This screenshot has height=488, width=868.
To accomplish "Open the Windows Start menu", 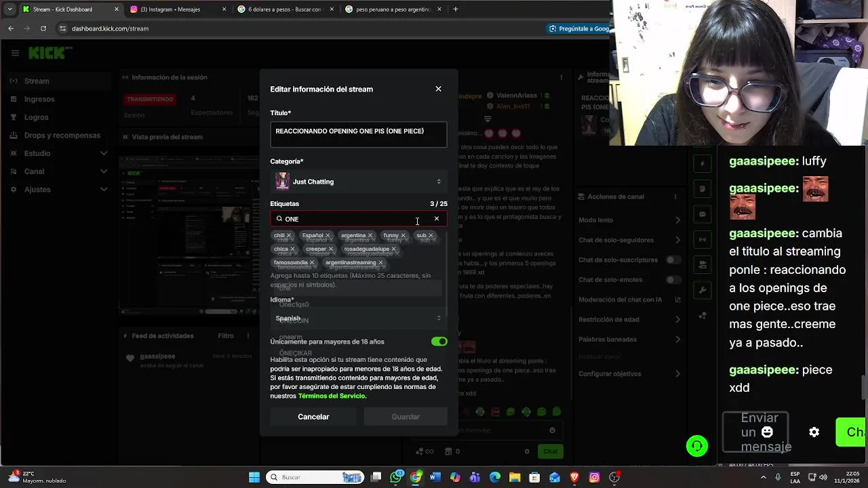I will coord(254,477).
